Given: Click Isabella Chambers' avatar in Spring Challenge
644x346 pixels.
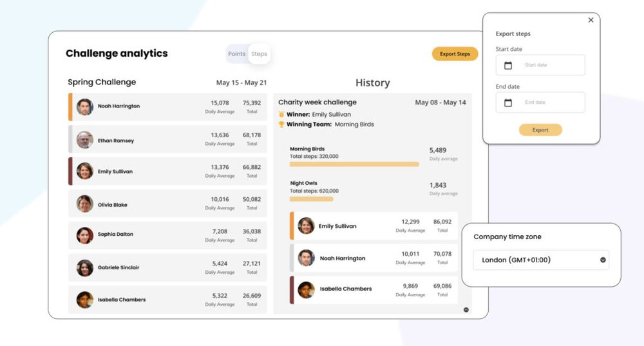Looking at the screenshot, I should (84, 300).
